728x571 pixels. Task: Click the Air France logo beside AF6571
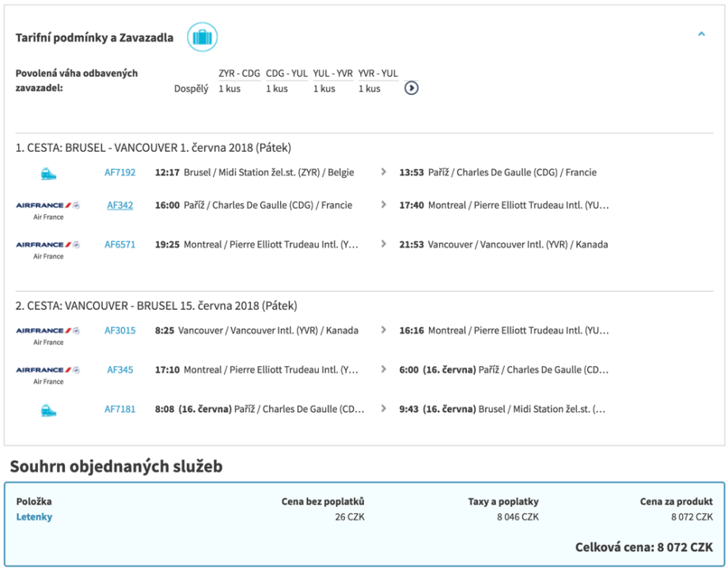coord(48,245)
